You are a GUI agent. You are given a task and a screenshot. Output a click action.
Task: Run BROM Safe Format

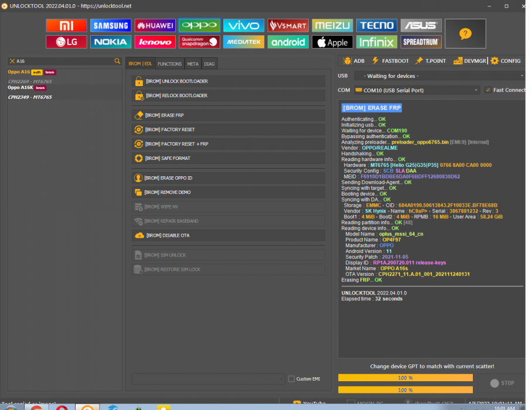pos(229,158)
